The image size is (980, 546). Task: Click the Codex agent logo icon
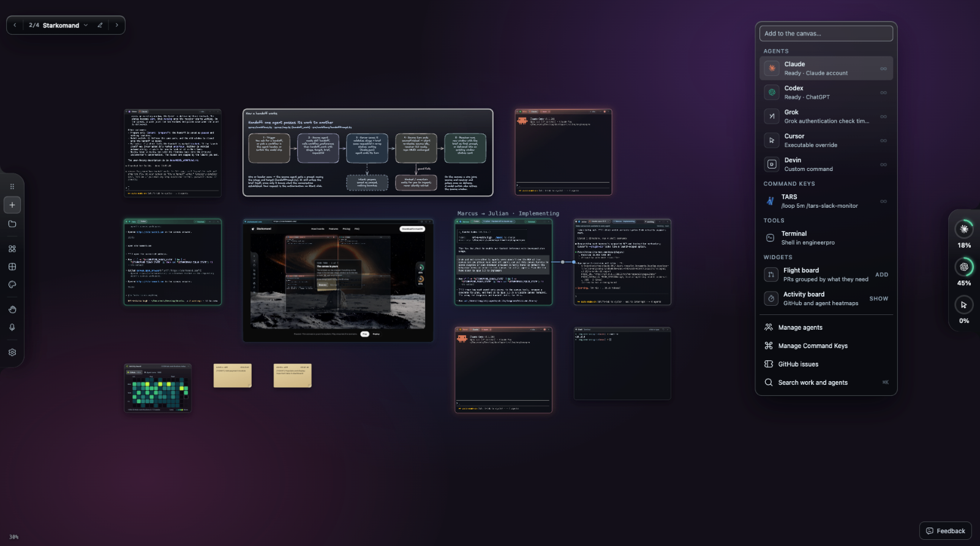772,93
